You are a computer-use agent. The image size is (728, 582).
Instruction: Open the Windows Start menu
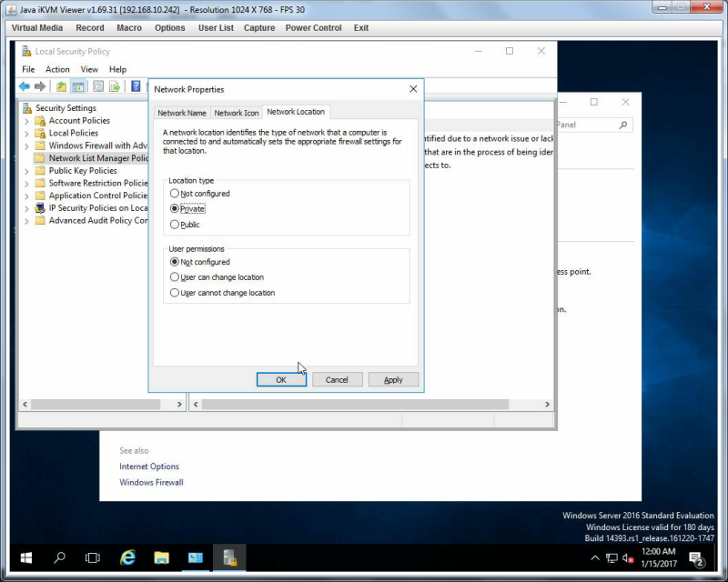click(x=26, y=557)
